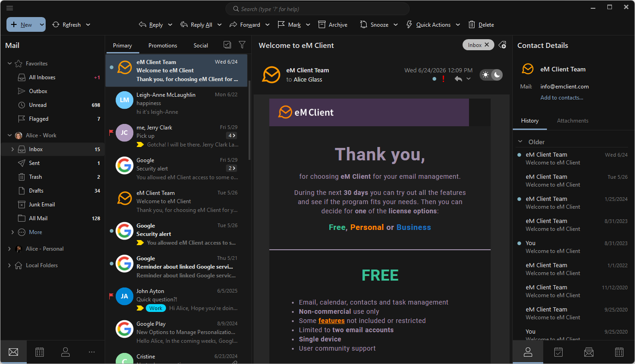Click the Archive toolbar button
This screenshot has width=635, height=364.
[333, 25]
